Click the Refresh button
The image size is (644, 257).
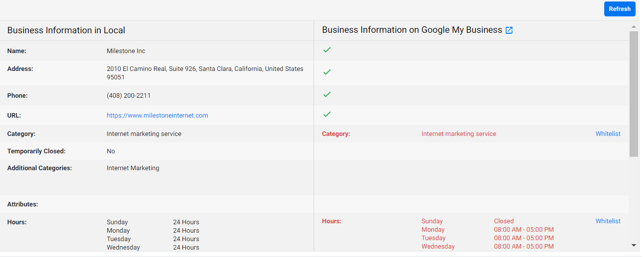tap(620, 9)
